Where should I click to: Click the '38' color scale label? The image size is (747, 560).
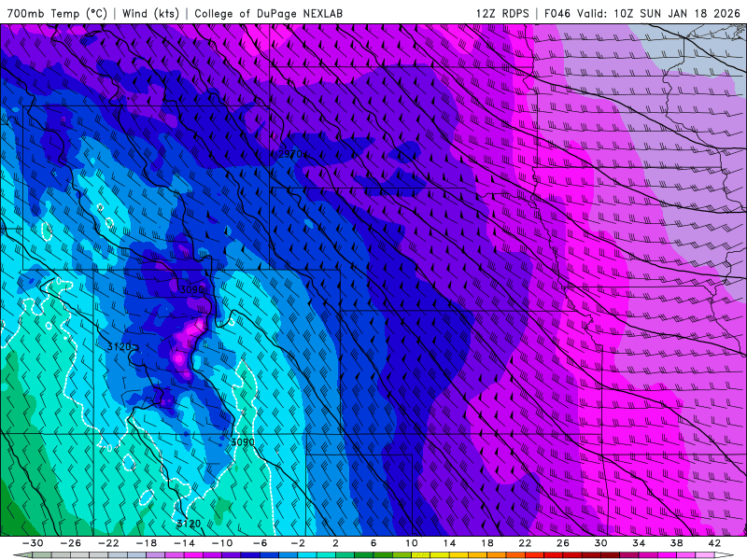676,543
